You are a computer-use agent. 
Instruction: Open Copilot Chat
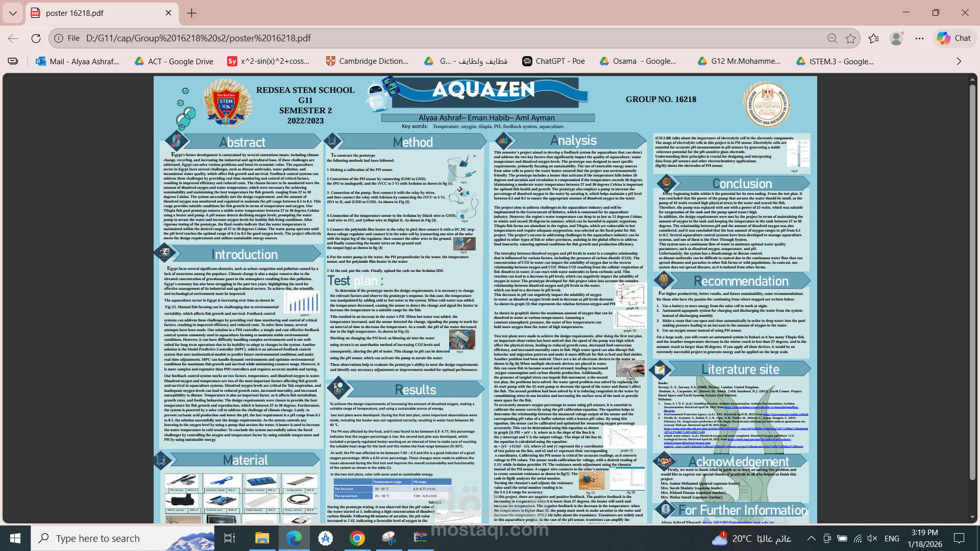point(954,38)
